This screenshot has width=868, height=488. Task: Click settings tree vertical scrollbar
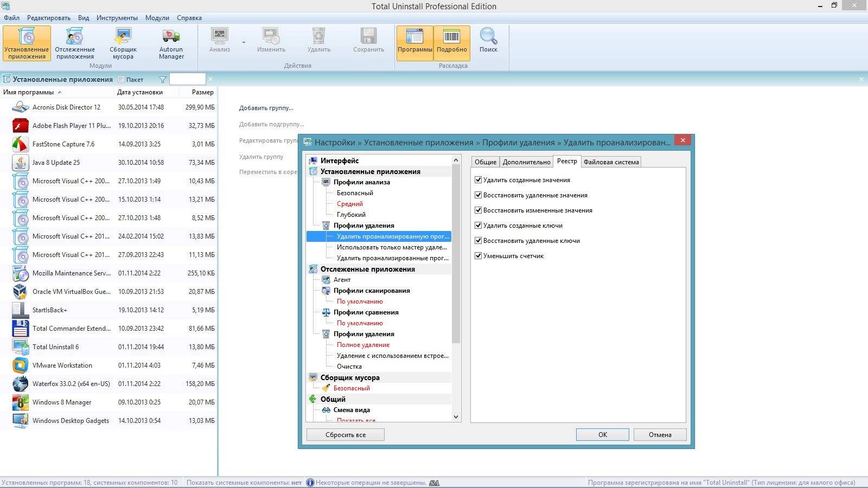pos(456,255)
